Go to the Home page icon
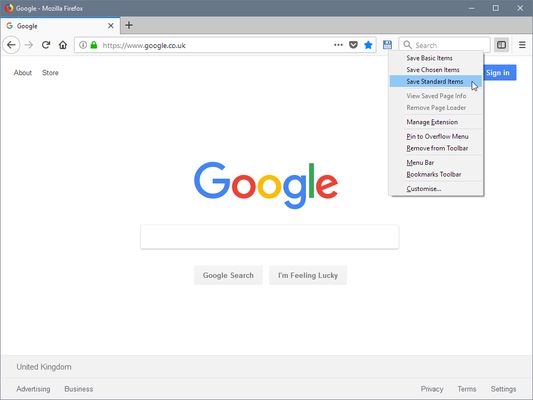Screen dimensions: 533x400 coord(63,45)
